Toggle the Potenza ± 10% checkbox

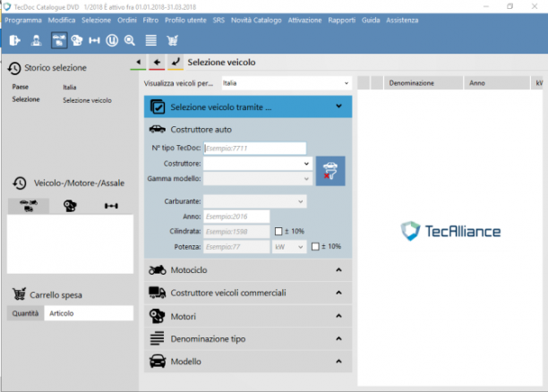(x=315, y=247)
